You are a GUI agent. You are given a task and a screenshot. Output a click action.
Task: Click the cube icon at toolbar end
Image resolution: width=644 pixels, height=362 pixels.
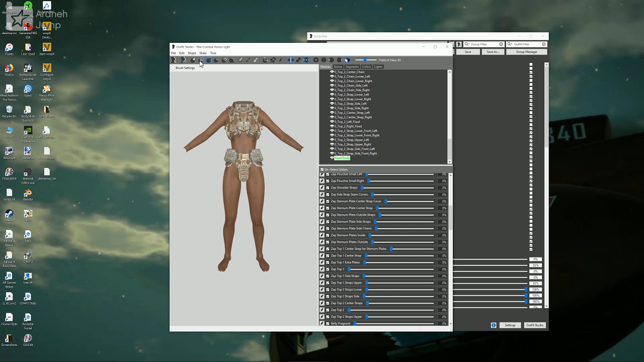[347, 60]
